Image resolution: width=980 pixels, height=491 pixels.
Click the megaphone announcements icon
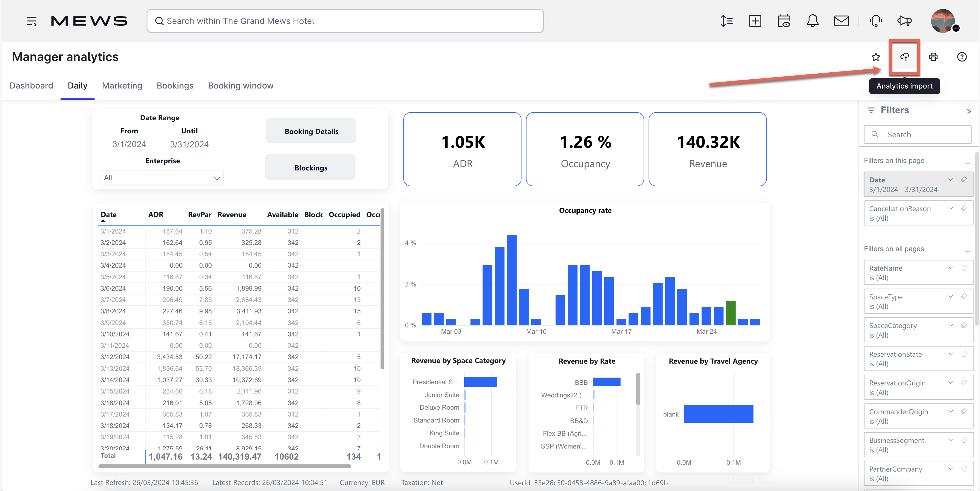(904, 21)
